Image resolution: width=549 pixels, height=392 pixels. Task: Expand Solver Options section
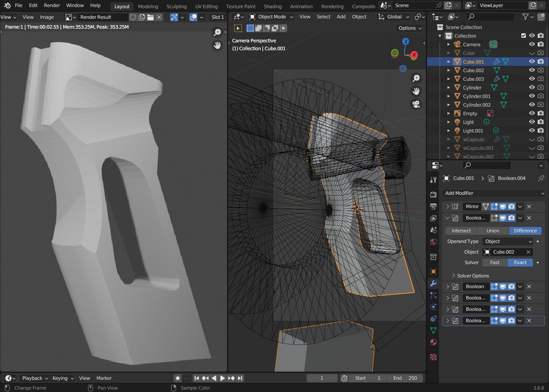[x=470, y=276]
